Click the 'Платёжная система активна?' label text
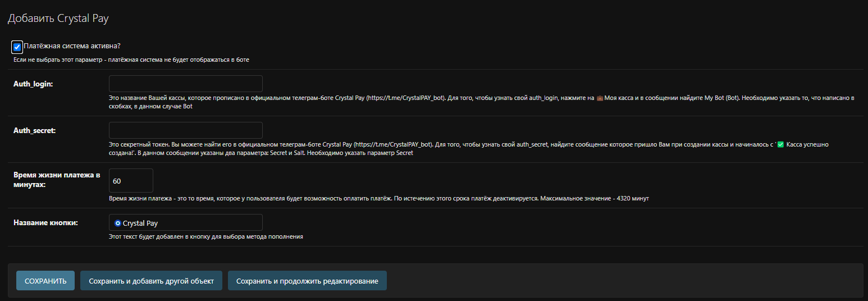Image resolution: width=868 pixels, height=301 pixels. click(x=72, y=45)
